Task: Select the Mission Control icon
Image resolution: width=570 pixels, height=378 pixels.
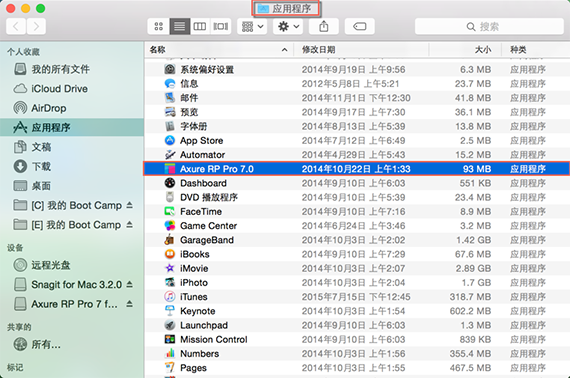Action: coord(170,339)
